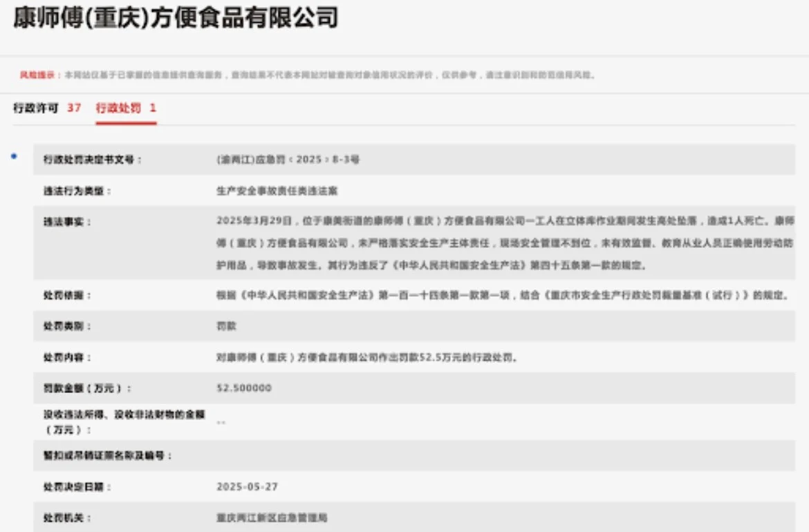The width and height of the screenshot is (809, 532).
Task: Click the legal basis text citing 第一百一十四条
Action: coord(503,296)
